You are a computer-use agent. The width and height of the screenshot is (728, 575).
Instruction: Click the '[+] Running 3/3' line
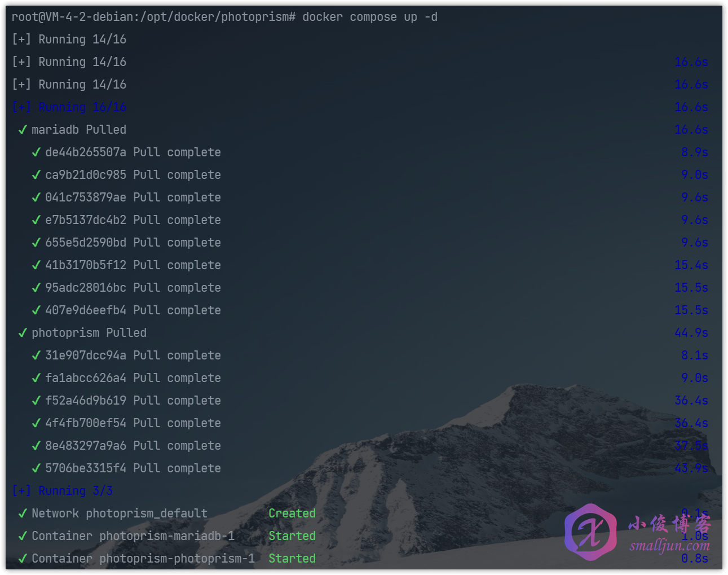point(62,491)
